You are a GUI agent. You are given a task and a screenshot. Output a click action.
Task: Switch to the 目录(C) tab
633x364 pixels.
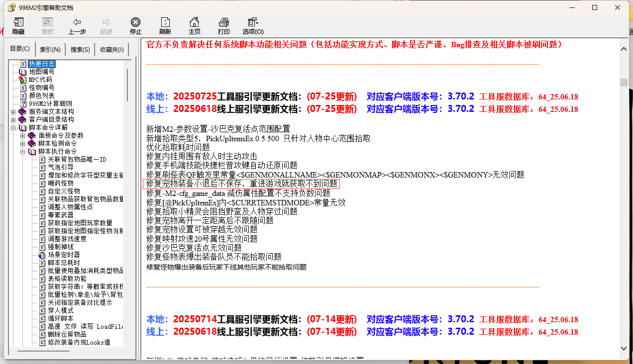coord(20,49)
